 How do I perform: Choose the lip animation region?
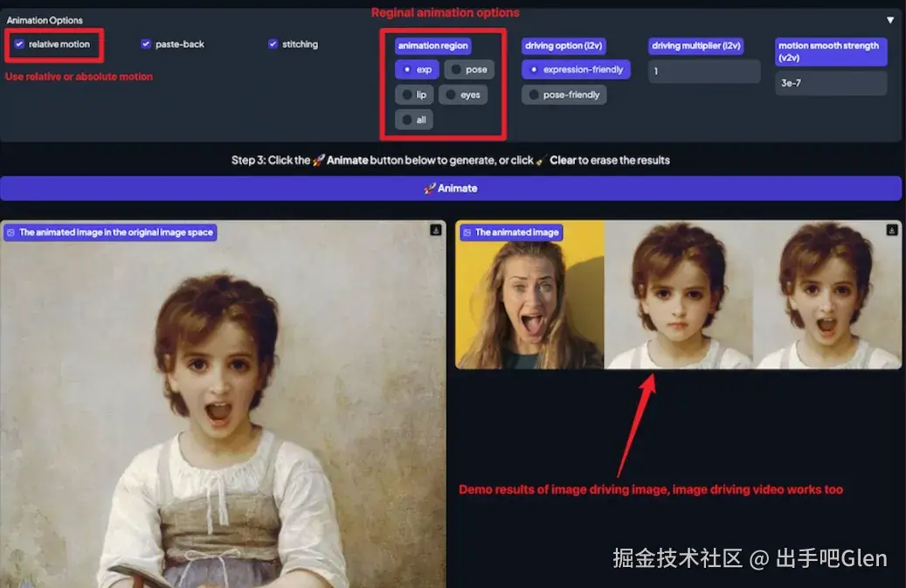coord(414,94)
